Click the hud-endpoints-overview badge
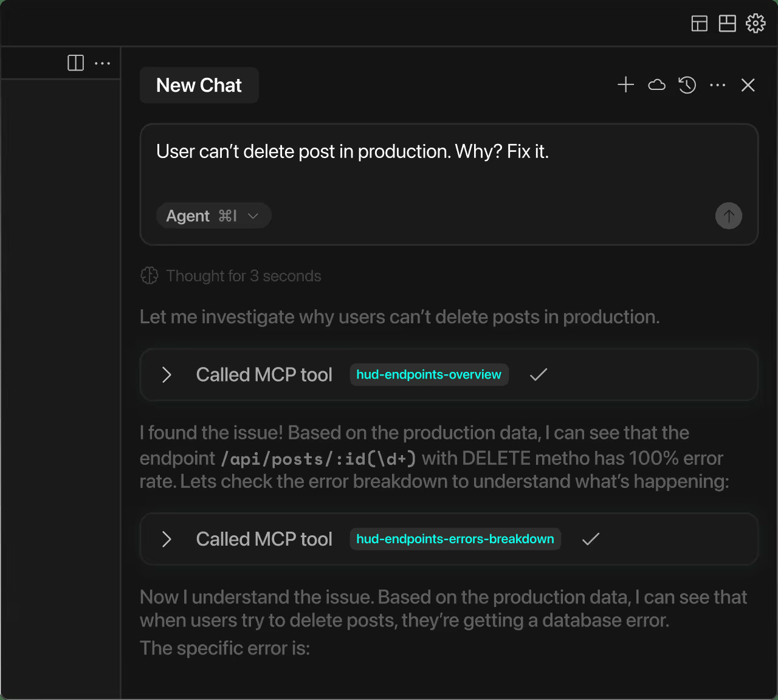The image size is (778, 700). (x=429, y=374)
